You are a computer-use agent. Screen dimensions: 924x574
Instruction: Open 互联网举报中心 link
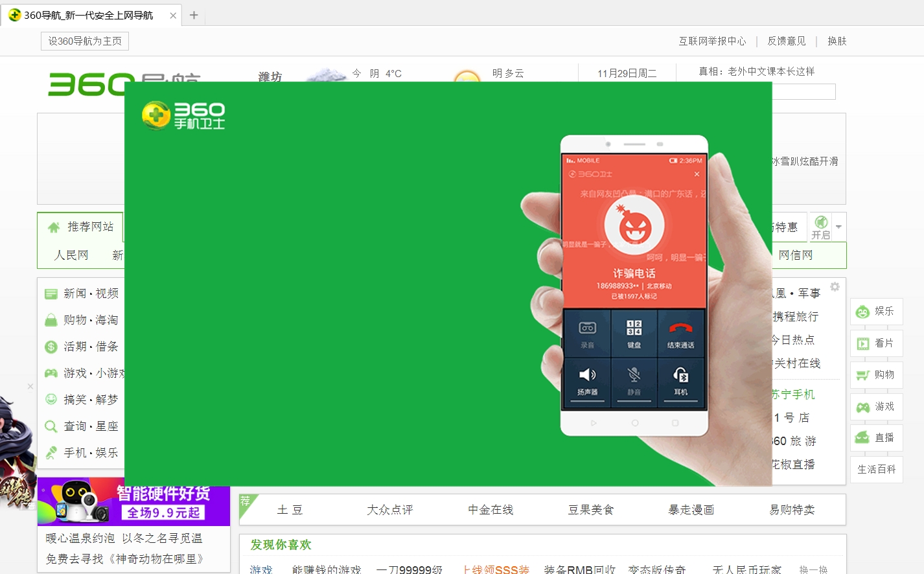pyautogui.click(x=712, y=41)
